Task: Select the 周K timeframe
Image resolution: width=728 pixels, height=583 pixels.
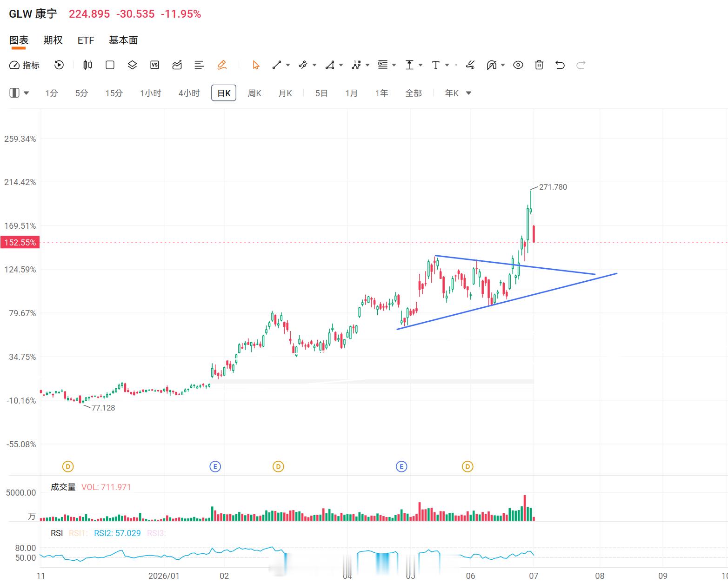Action: pyautogui.click(x=254, y=93)
